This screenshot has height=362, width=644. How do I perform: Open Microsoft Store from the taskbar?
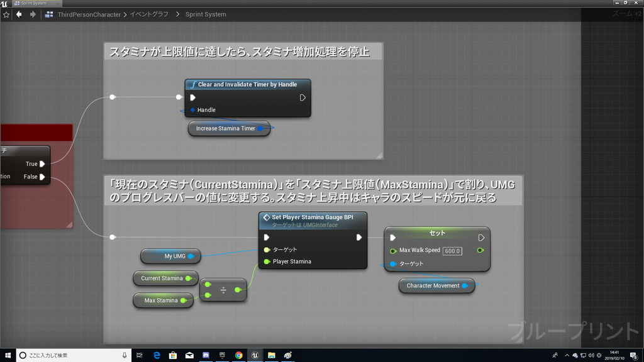click(173, 356)
